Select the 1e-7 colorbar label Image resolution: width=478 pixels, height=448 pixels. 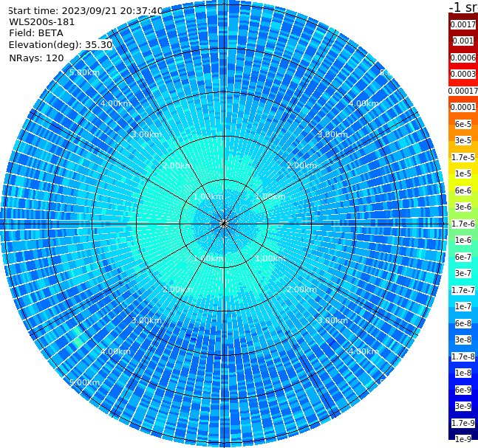[x=463, y=306]
